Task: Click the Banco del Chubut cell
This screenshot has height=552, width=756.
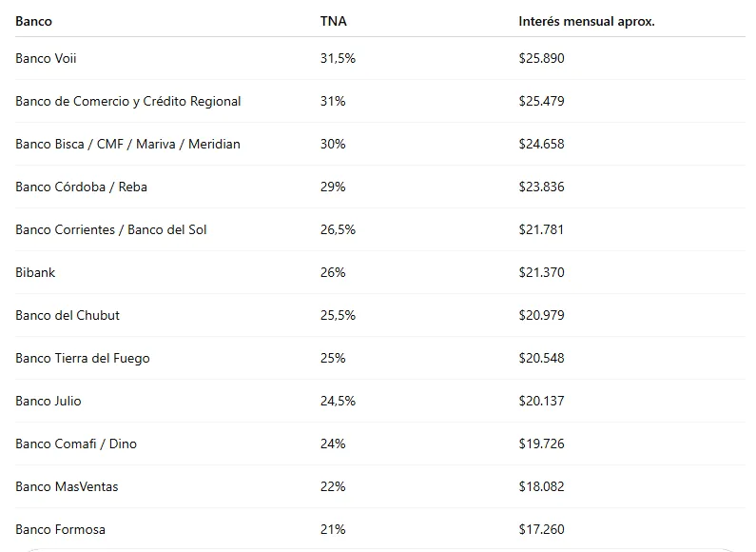Action: 68,315
